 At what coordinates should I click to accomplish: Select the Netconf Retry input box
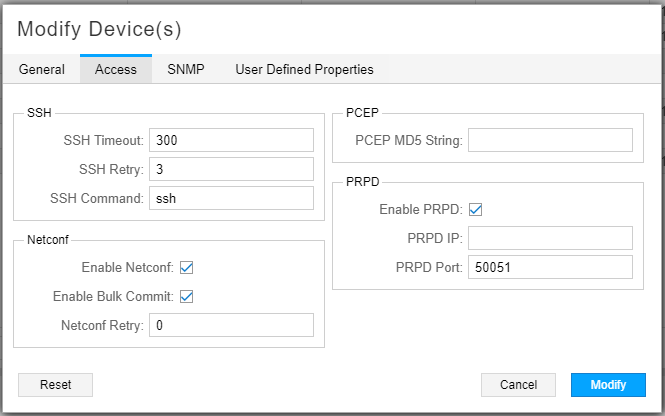click(231, 325)
